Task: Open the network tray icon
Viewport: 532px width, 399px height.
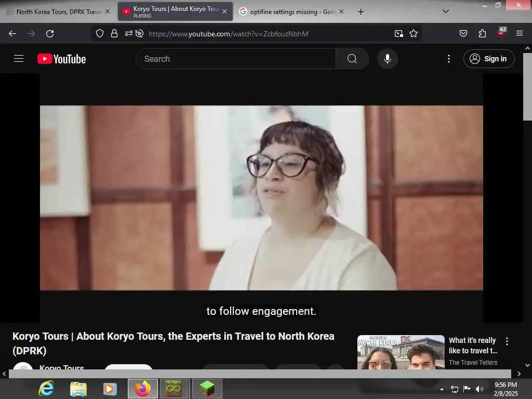Action: pos(454,389)
